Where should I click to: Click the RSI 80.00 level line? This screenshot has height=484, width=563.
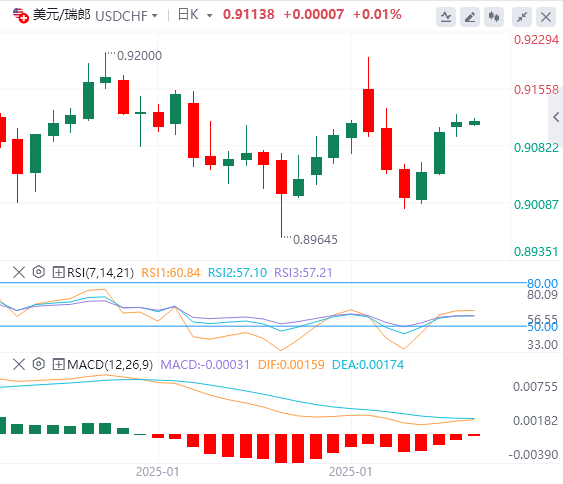pyautogui.click(x=263, y=283)
